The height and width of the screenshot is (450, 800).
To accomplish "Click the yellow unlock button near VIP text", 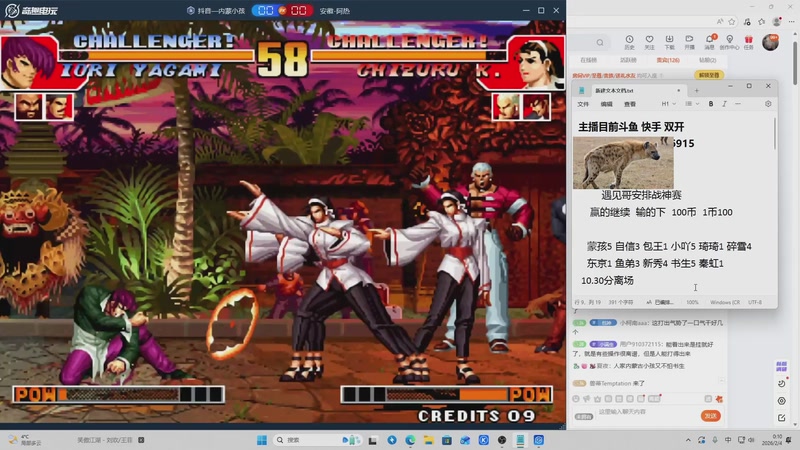I will pyautogui.click(x=709, y=75).
